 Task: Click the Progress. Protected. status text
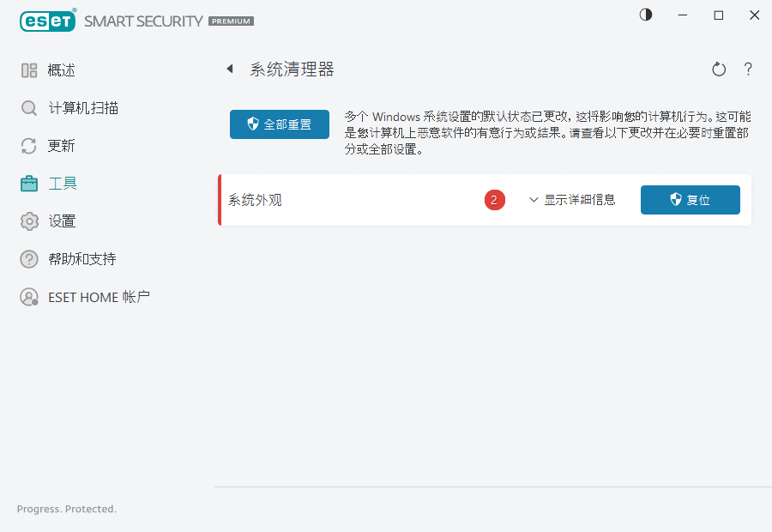click(66, 509)
